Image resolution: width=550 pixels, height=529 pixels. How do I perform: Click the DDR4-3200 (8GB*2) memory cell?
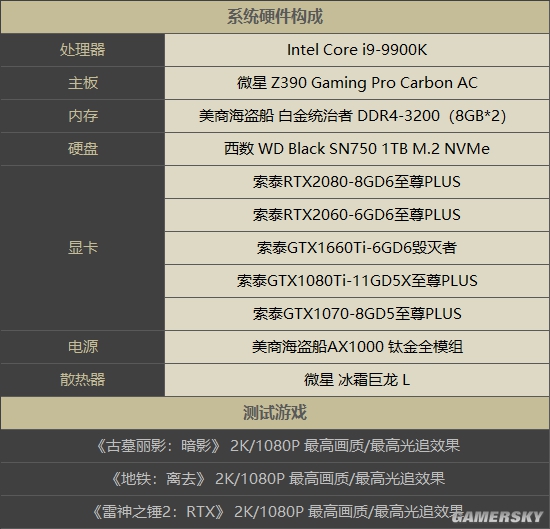[357, 116]
